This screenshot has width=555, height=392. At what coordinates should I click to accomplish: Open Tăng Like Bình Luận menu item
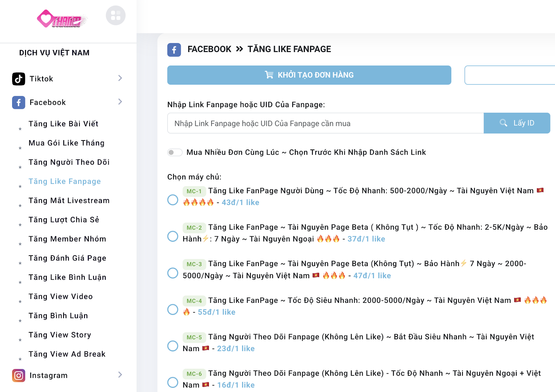click(x=67, y=277)
